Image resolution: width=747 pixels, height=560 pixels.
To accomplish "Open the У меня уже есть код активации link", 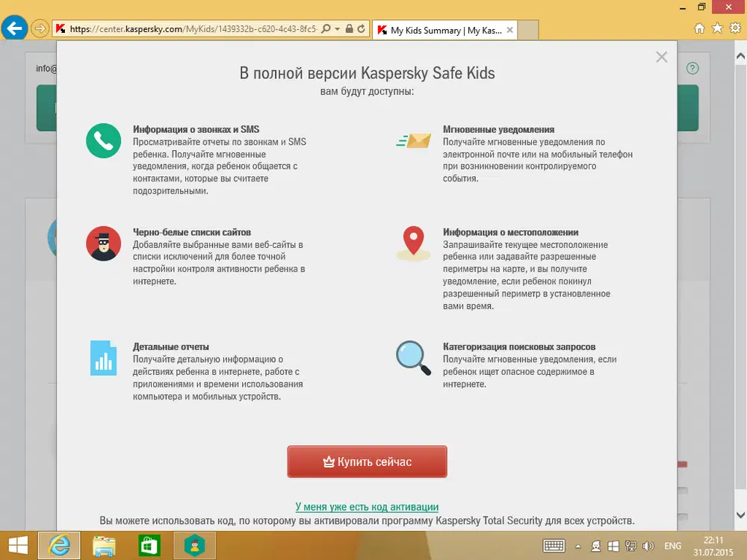I will [367, 507].
